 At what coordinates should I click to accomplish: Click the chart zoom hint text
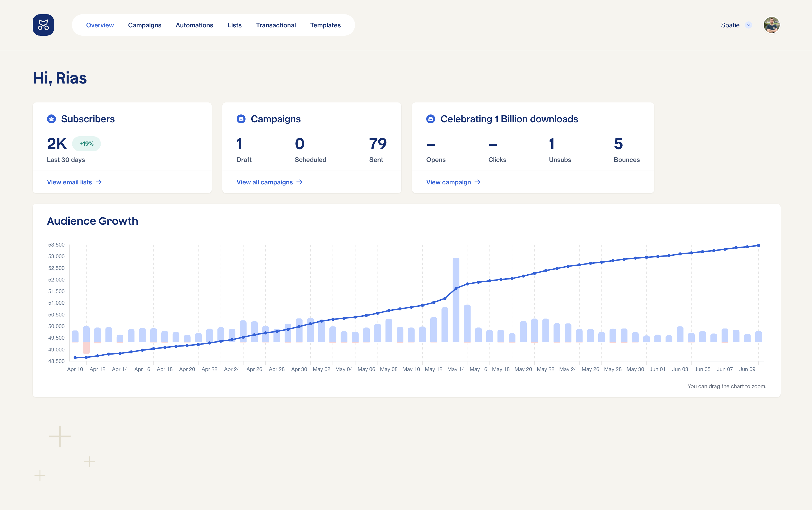[727, 387]
